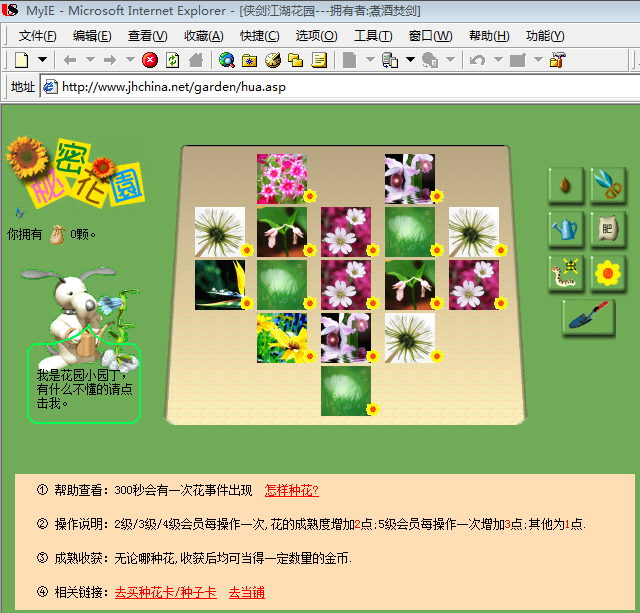Go forward with the Forward arrow
This screenshot has width=640, height=613.
click(110, 60)
